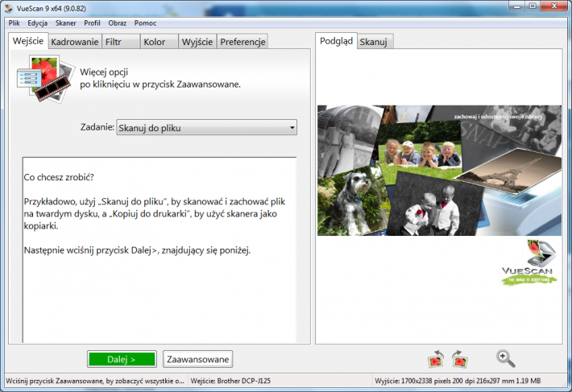
Task: Open the Obraz menu
Action: coord(117,23)
